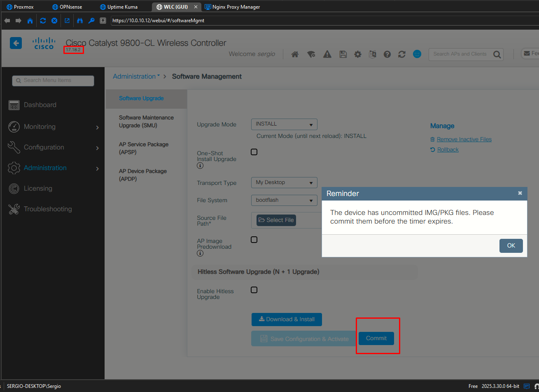
Task: Click the info icon under AP Image Predownload
Action: 200,253
